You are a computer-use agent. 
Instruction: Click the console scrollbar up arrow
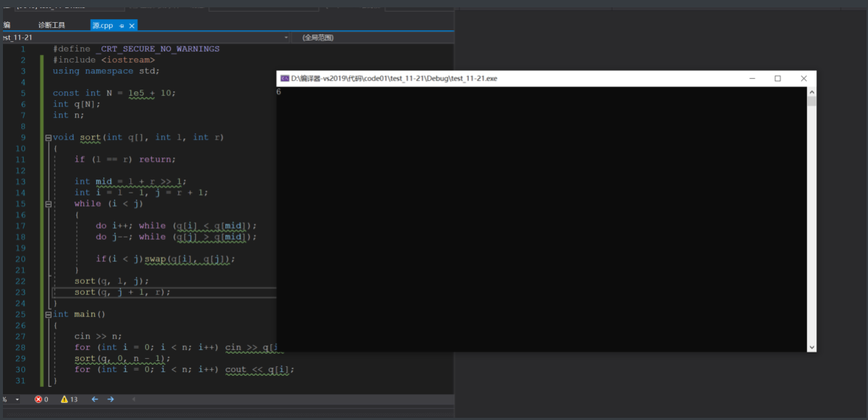[x=811, y=92]
